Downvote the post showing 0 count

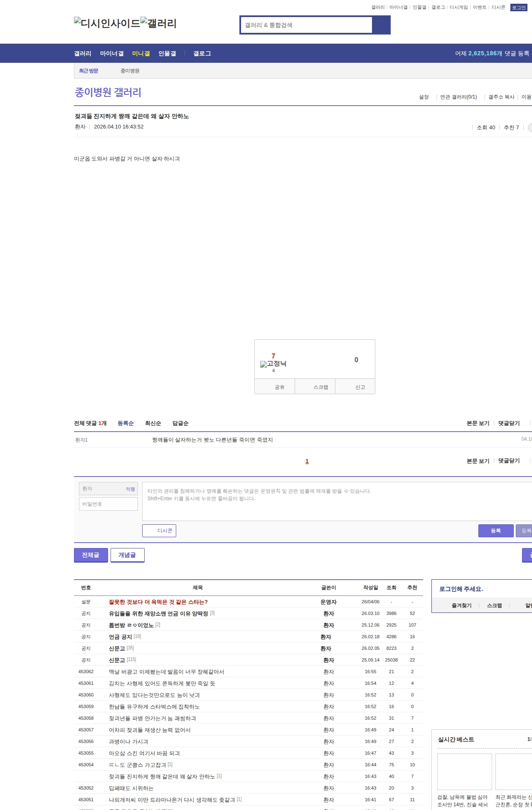click(356, 360)
